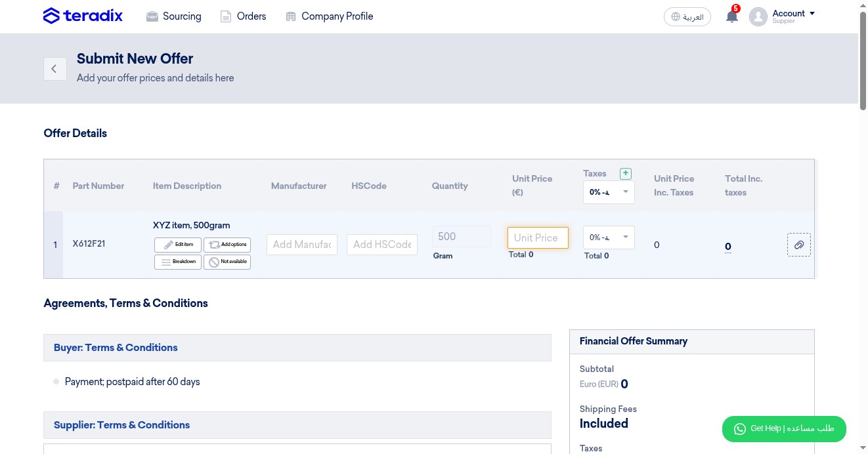868x454 pixels.
Task: Click the Buyer: Terms & Conditions header
Action: click(x=297, y=348)
